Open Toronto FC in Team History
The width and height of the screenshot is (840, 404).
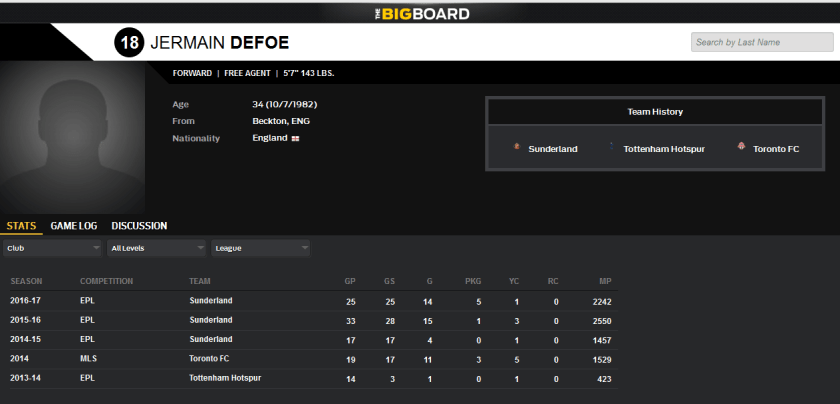coord(776,149)
